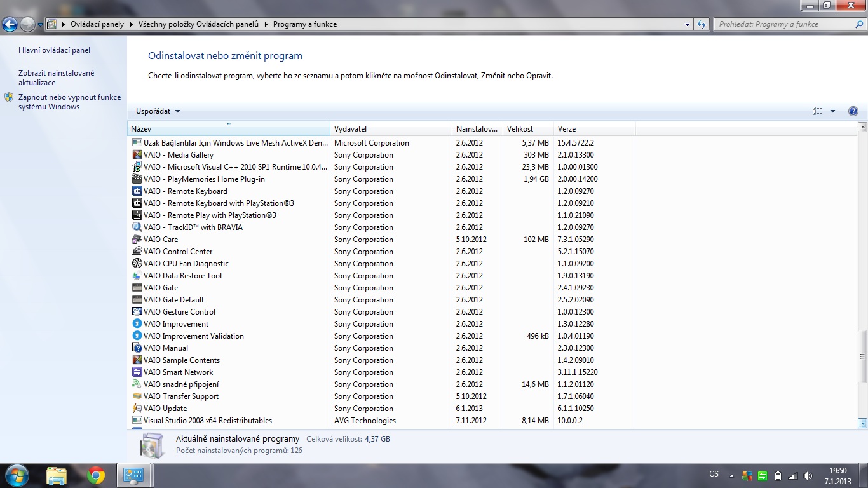
Task: Open the recent pages dropdown arrow
Action: (x=40, y=25)
